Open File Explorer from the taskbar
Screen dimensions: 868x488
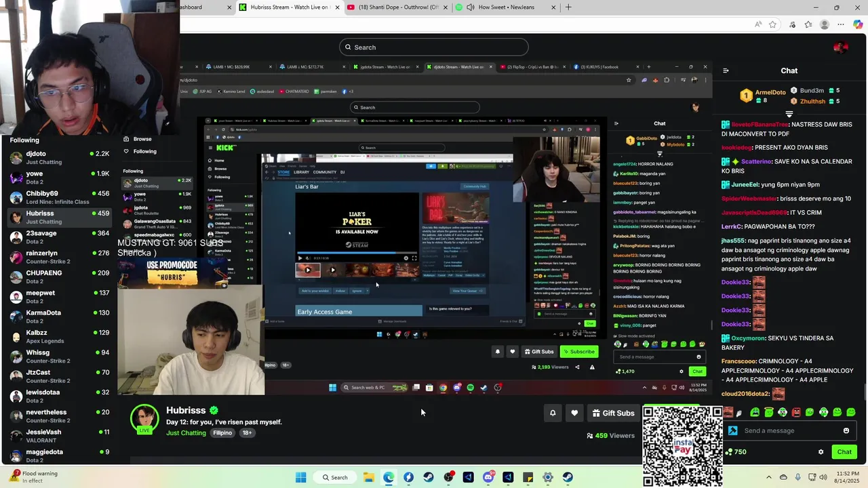369,477
